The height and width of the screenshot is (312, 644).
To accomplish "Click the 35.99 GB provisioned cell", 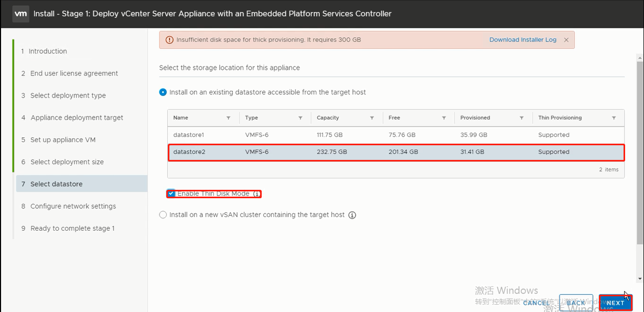I will click(474, 135).
